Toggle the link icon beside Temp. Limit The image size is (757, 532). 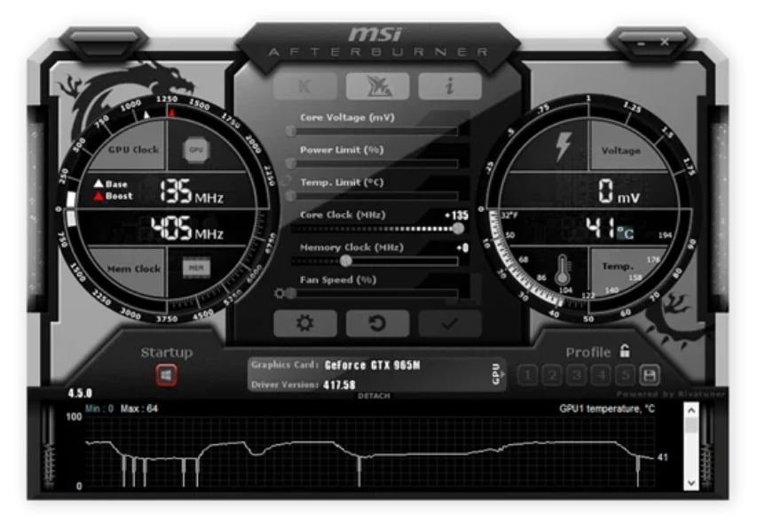pos(286,181)
